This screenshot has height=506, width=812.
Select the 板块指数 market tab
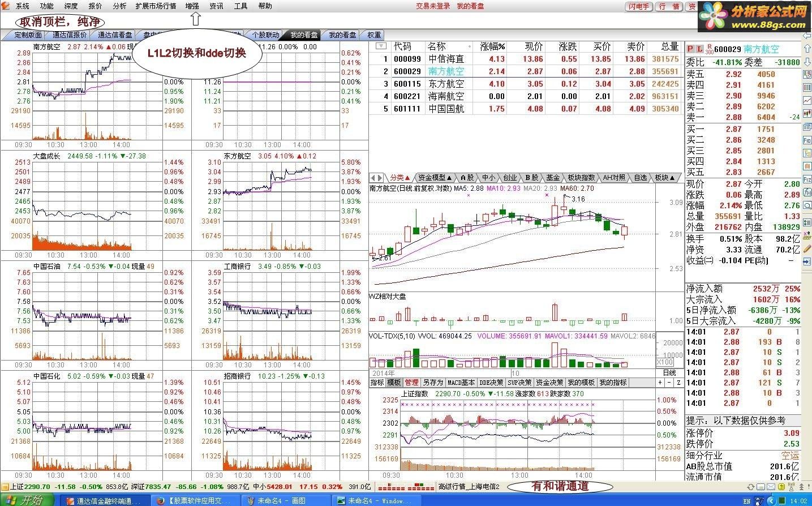[x=581, y=178]
